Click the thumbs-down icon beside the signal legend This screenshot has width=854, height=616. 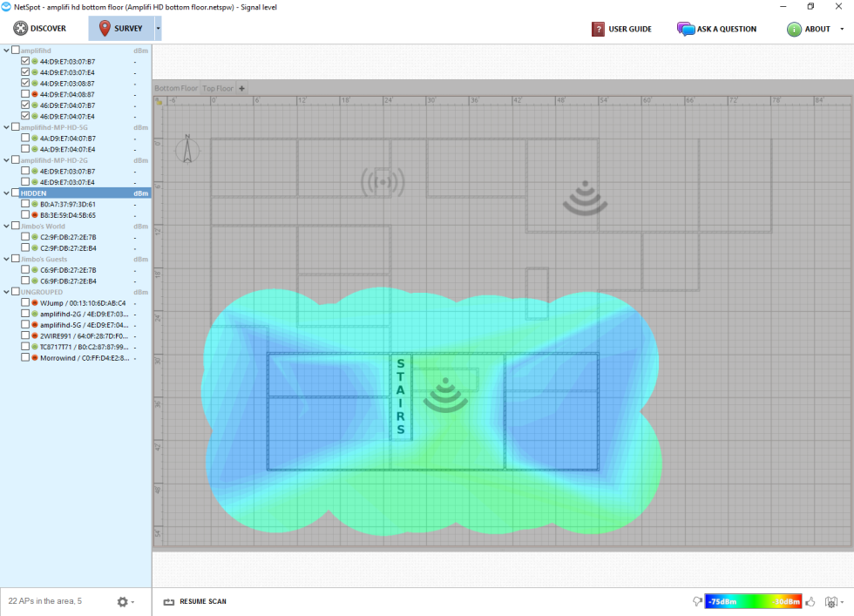[x=697, y=601]
